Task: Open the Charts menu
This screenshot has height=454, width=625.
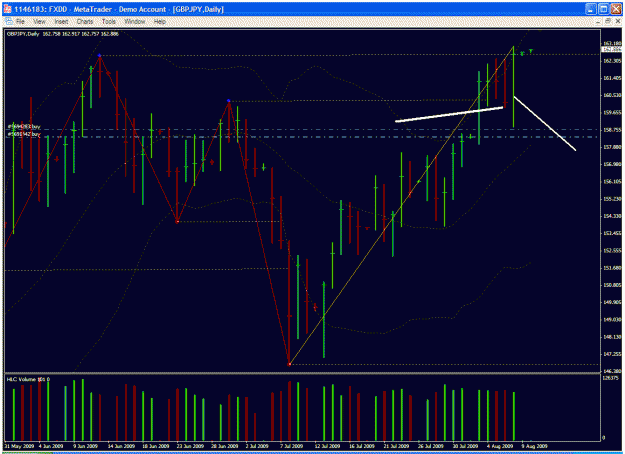Action: (x=85, y=22)
